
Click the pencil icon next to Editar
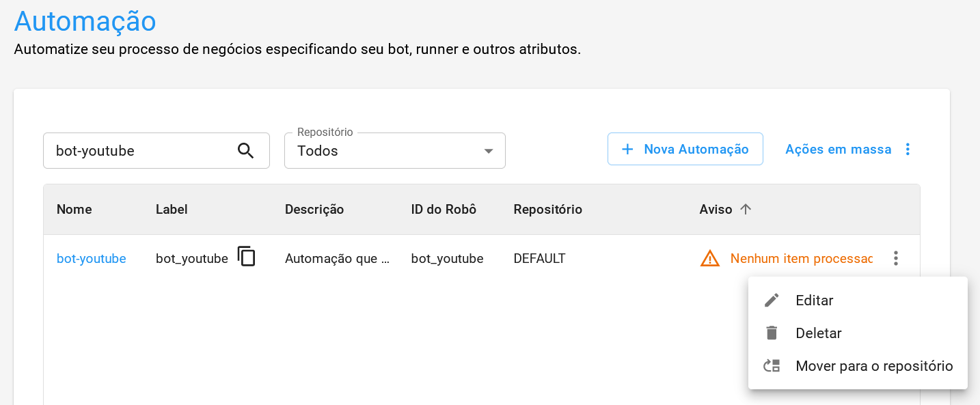772,300
